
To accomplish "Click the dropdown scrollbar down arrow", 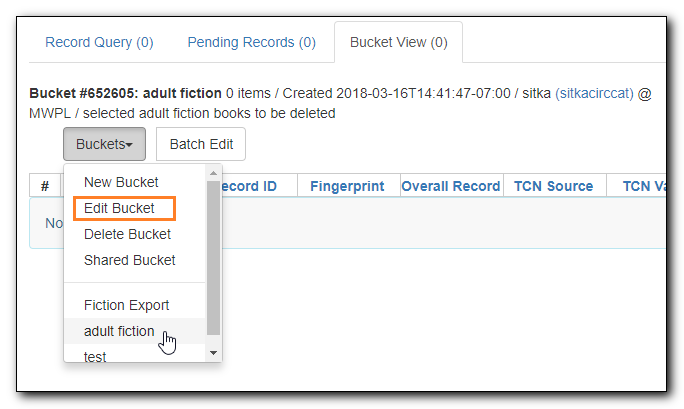I will (x=213, y=353).
